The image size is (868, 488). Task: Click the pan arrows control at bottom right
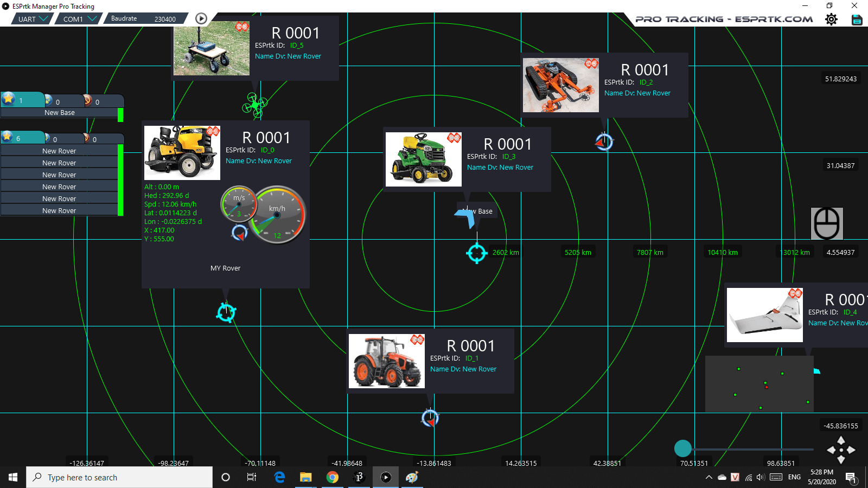pos(841,451)
